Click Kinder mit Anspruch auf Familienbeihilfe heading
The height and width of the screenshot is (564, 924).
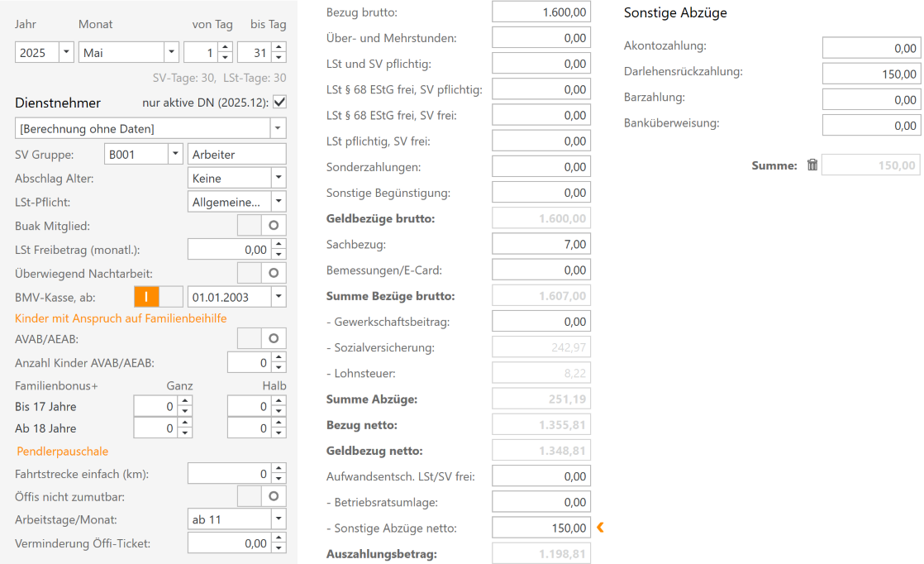click(121, 318)
